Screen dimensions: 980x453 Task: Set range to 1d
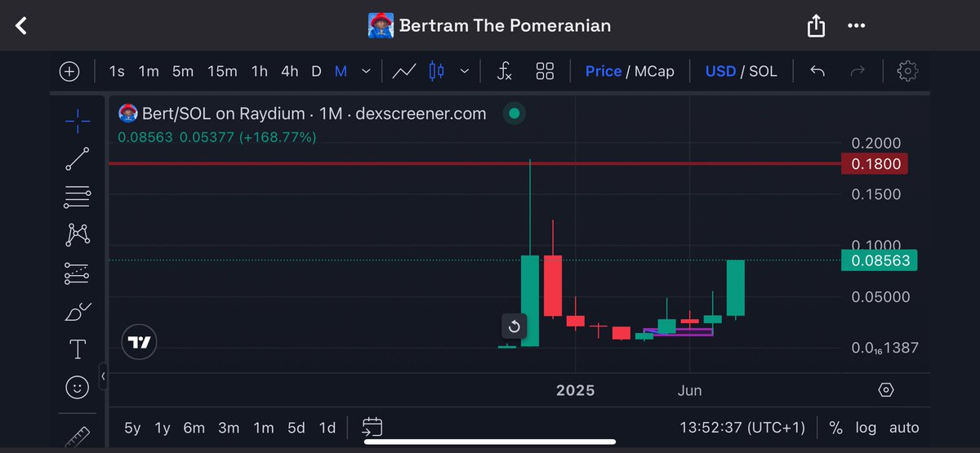click(x=327, y=428)
